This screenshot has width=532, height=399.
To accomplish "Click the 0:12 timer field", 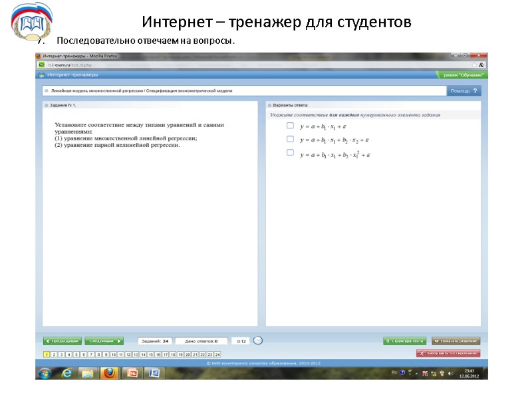I will [x=241, y=340].
